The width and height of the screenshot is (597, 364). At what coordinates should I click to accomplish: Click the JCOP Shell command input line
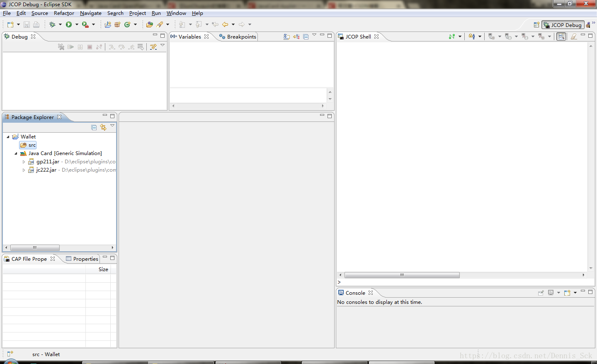(465, 282)
